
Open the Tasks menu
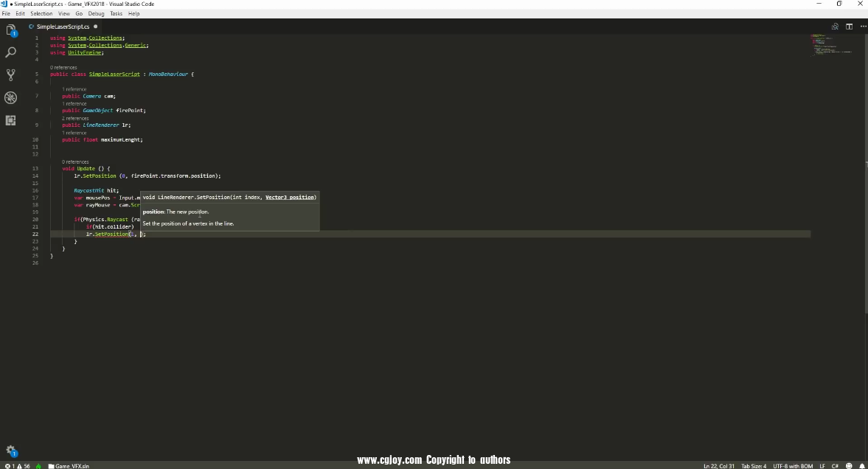tap(116, 13)
